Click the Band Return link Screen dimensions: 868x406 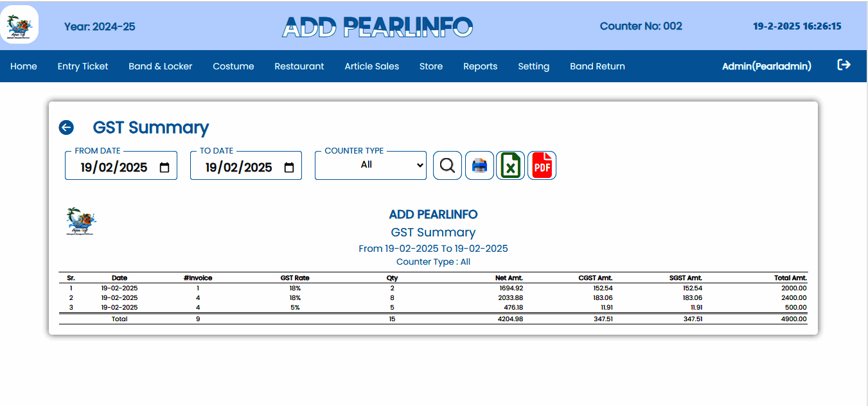click(597, 66)
